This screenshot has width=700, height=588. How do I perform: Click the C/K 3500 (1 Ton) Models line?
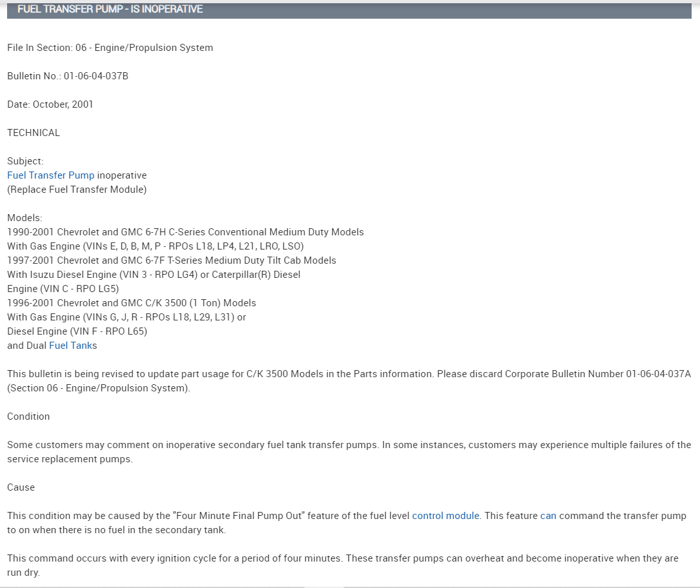(132, 303)
